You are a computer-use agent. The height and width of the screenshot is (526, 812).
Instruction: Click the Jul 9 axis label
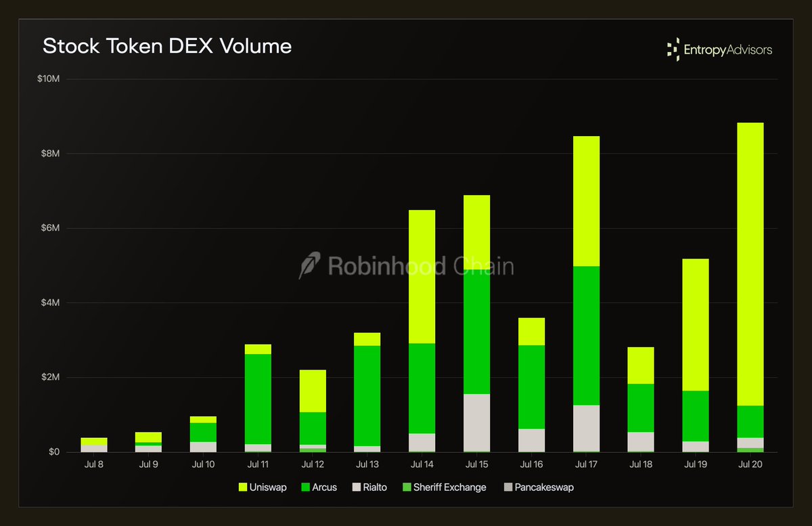(148, 465)
